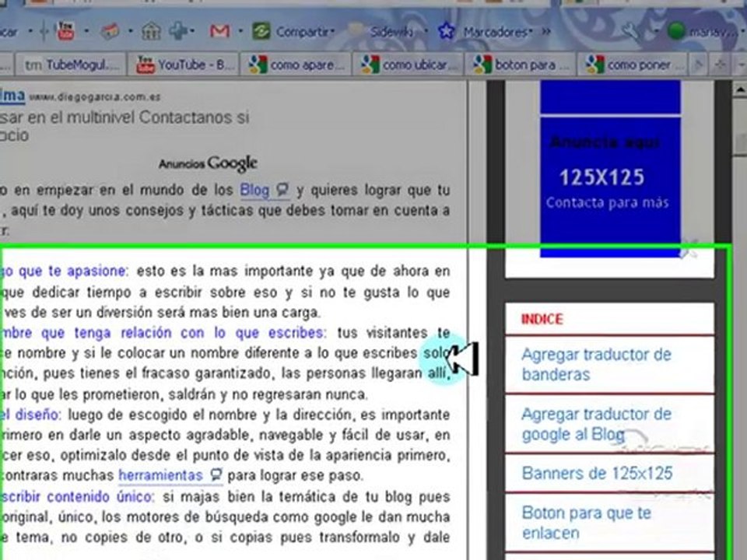Open the Sidewiki toolbar button
The height and width of the screenshot is (560, 747).
[384, 32]
